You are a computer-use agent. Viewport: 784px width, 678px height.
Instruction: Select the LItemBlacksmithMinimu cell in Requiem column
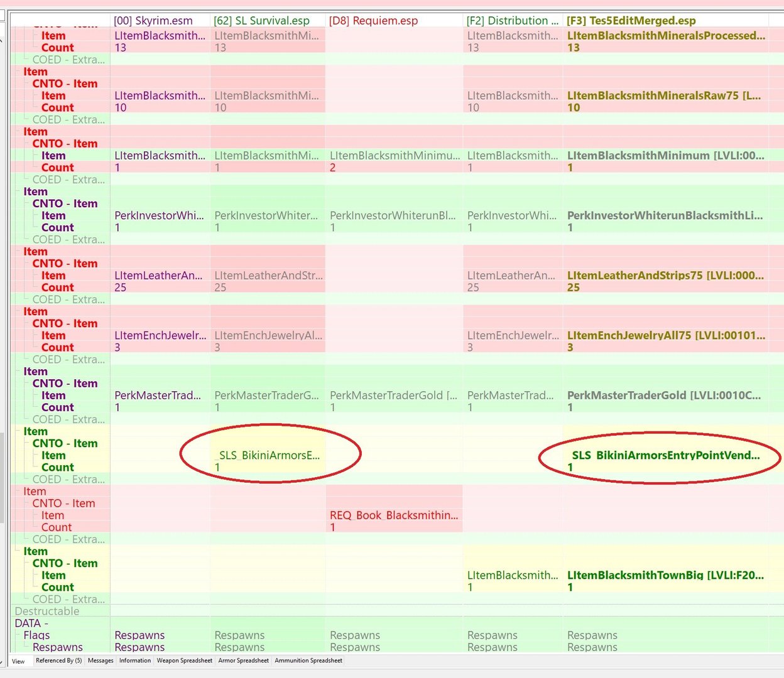tap(395, 156)
